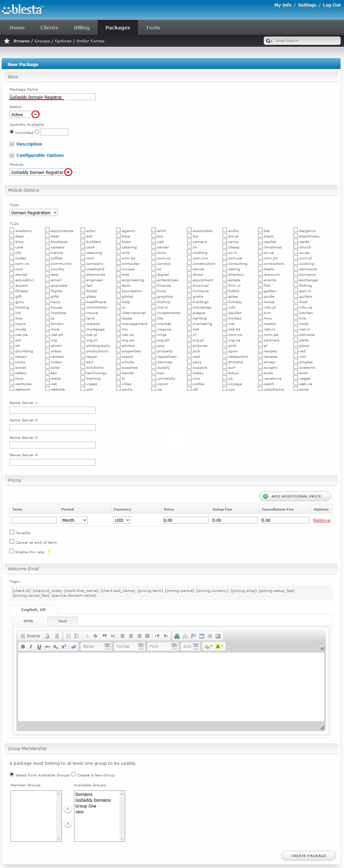
Task: Apply subscript formatting
Action: [x=56, y=647]
